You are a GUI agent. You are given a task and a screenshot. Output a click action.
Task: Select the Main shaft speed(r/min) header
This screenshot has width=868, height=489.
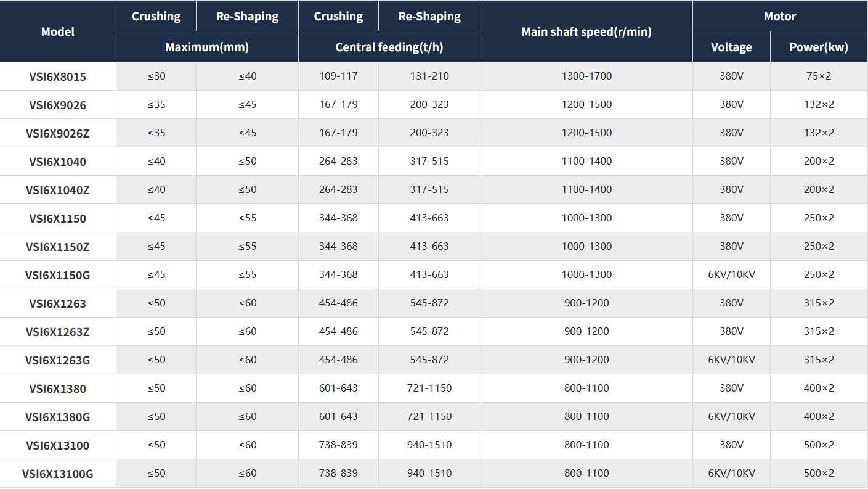(x=586, y=31)
